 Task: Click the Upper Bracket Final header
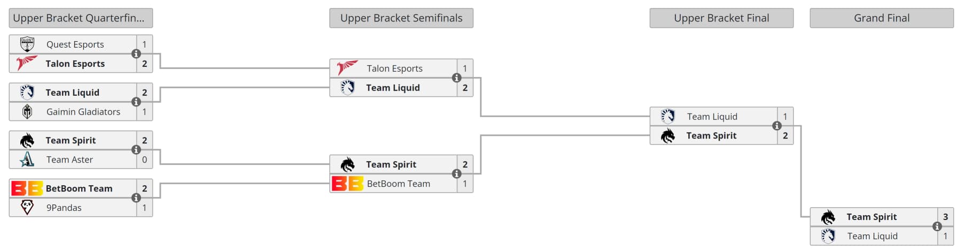(721, 18)
